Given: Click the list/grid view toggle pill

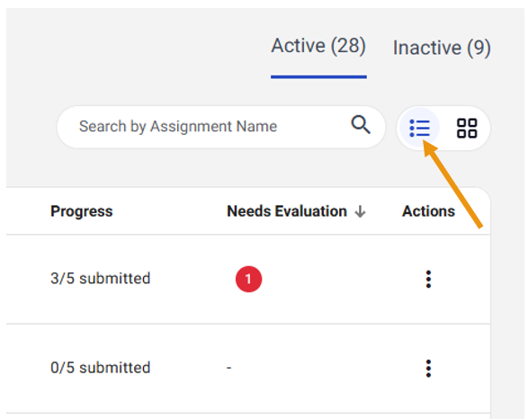Looking at the screenshot, I should 443,129.
